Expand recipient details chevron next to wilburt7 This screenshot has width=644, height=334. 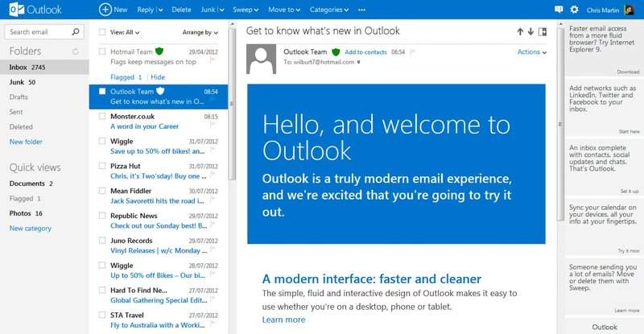(358, 62)
